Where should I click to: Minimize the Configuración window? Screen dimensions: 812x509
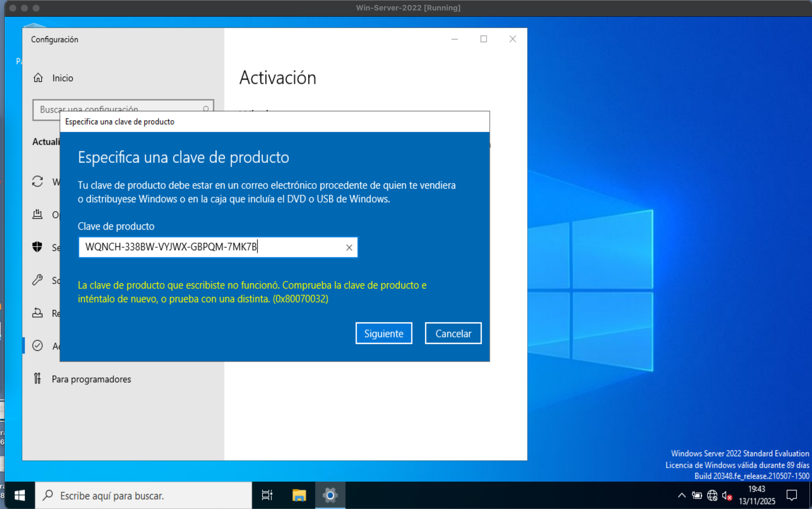point(455,39)
